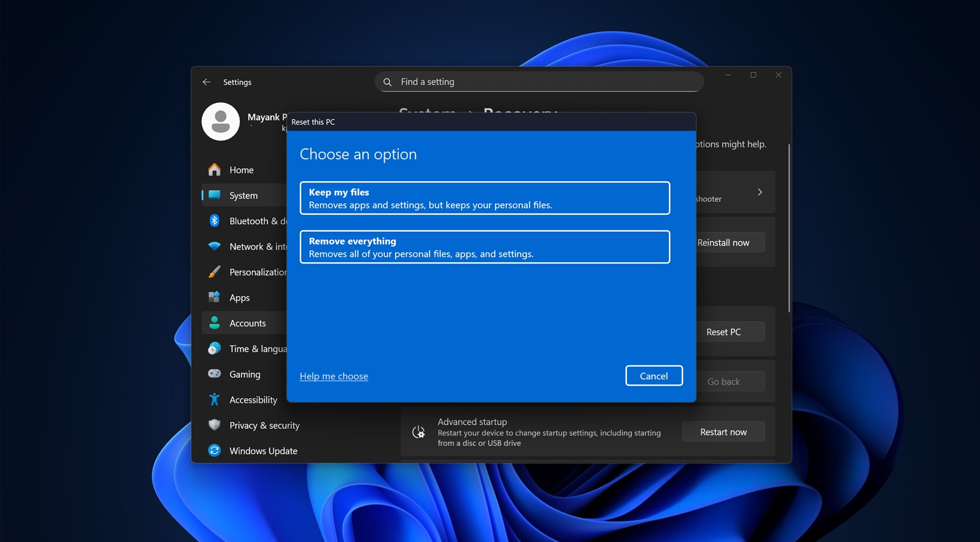Select Time & language in sidebar
Image resolution: width=980 pixels, height=542 pixels.
(257, 349)
